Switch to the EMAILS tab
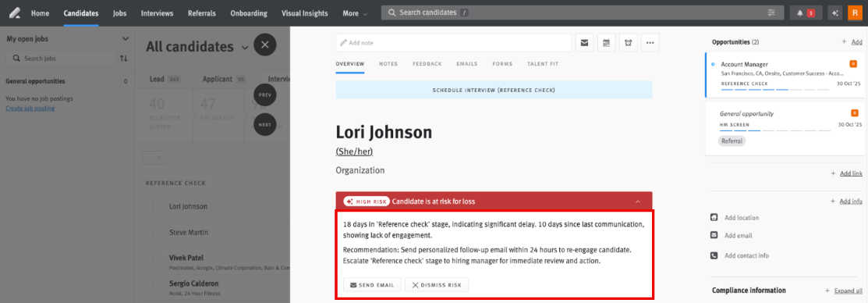This screenshot has width=868, height=303. pos(466,64)
